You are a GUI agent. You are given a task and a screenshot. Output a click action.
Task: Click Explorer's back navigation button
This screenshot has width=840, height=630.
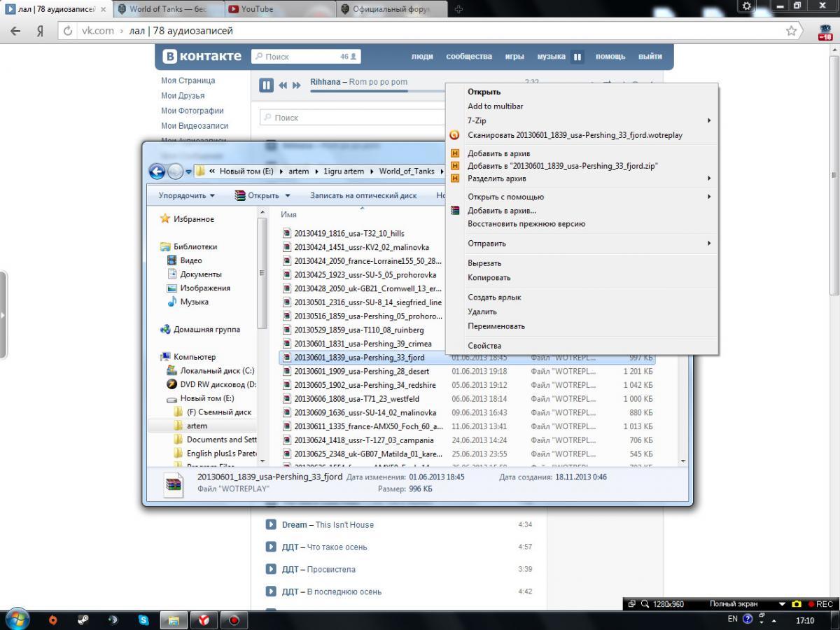coord(157,171)
